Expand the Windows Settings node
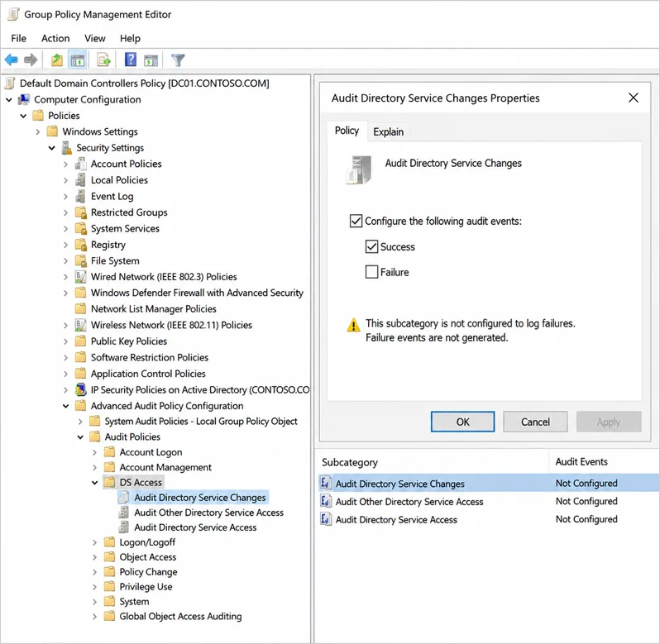The height and width of the screenshot is (644, 660). [38, 132]
